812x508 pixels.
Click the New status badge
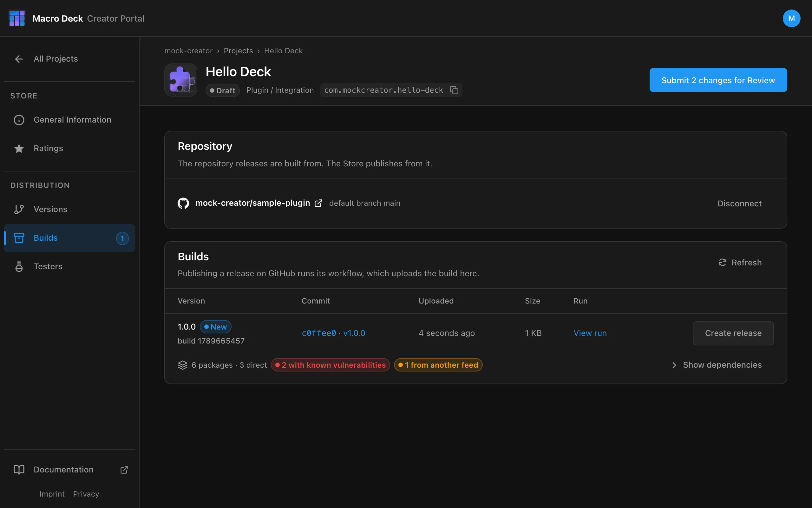(215, 327)
